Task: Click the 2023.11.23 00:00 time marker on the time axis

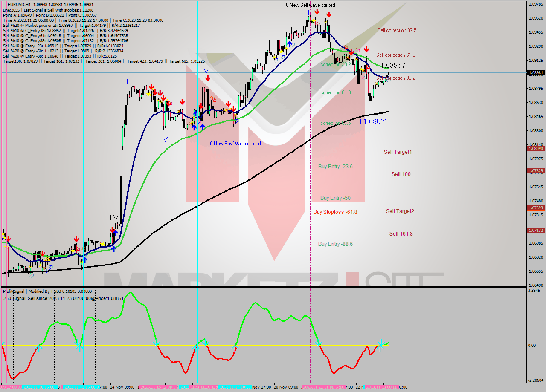Action: [381, 387]
